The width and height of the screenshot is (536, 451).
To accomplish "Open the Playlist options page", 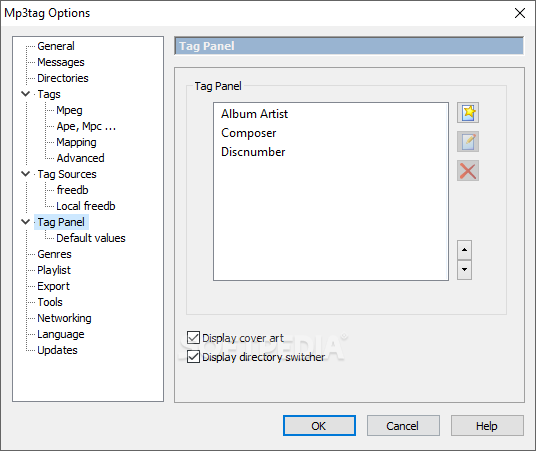I will point(54,270).
